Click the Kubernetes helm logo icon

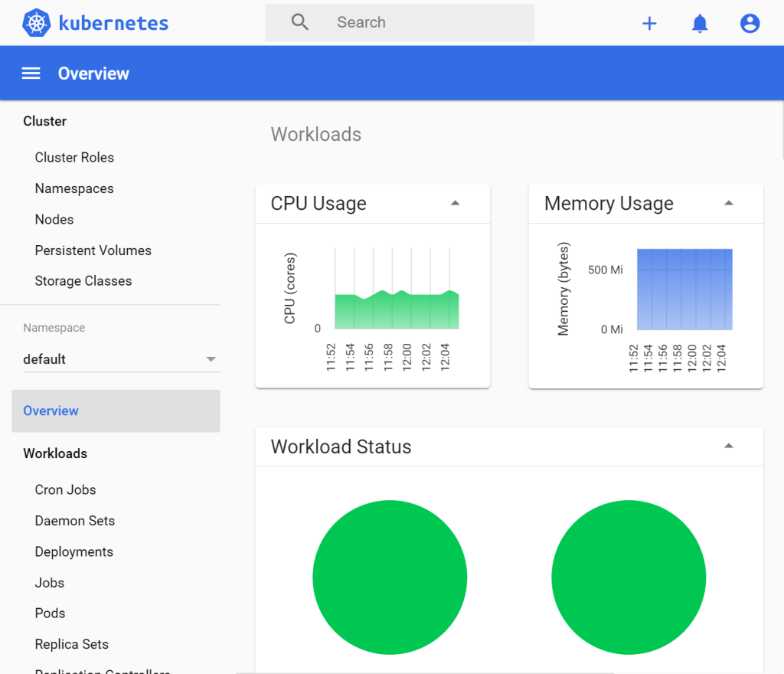[x=36, y=23]
